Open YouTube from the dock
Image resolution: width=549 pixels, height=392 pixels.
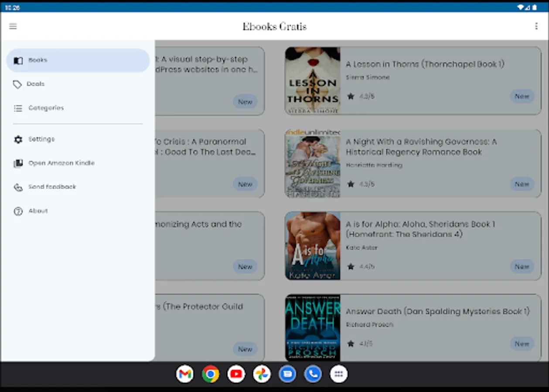(x=236, y=374)
